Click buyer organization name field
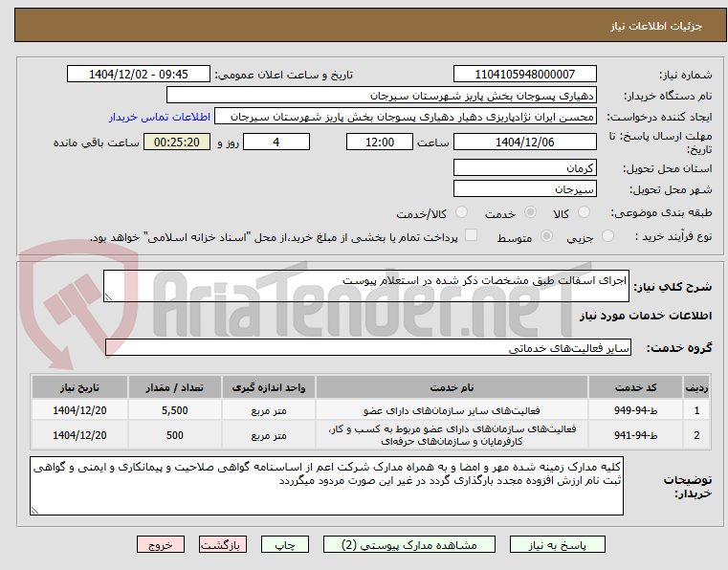This screenshot has width=728, height=570. 381,96
